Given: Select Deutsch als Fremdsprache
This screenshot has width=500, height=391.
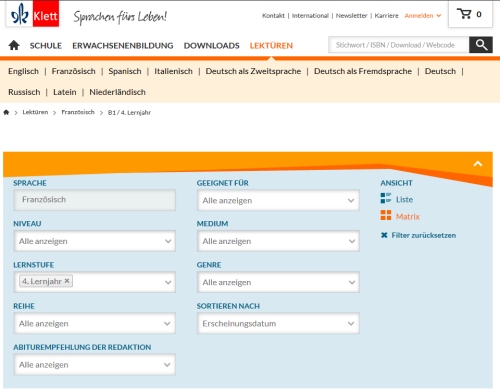Looking at the screenshot, I should coord(363,71).
